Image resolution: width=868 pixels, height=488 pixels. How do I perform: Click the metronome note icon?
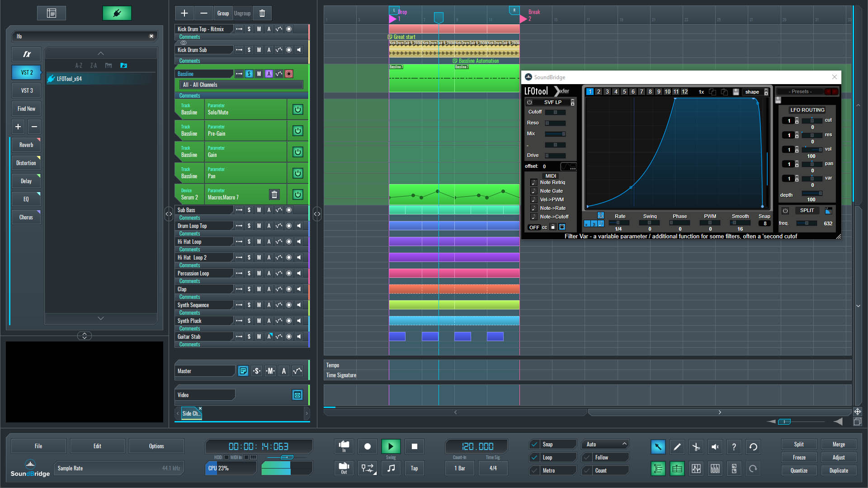391,468
